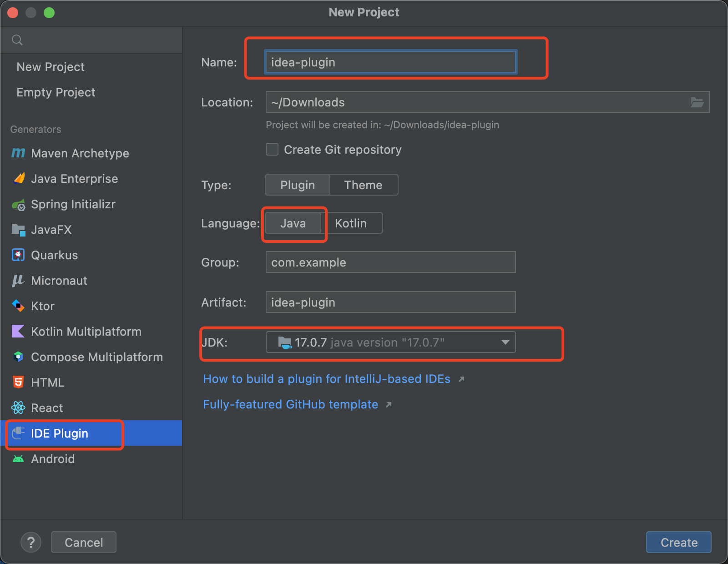Open the Fully-featured GitHub template link
This screenshot has width=728, height=564.
(x=290, y=404)
